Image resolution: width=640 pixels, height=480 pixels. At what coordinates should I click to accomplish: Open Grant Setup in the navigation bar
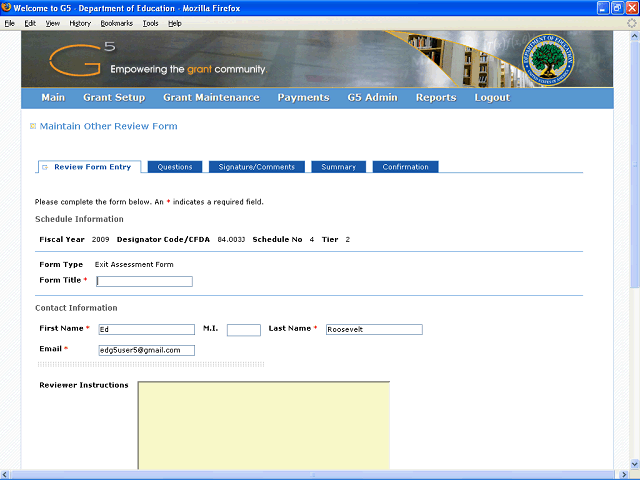[x=114, y=98]
